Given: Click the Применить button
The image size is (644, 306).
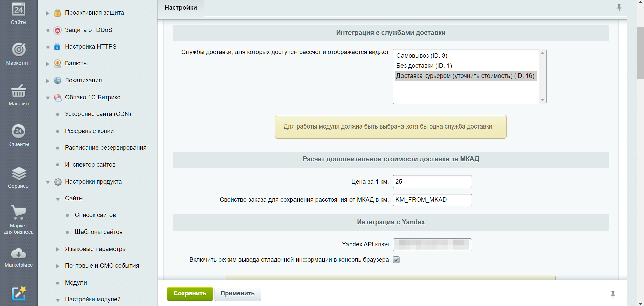Looking at the screenshot, I should click(237, 294).
